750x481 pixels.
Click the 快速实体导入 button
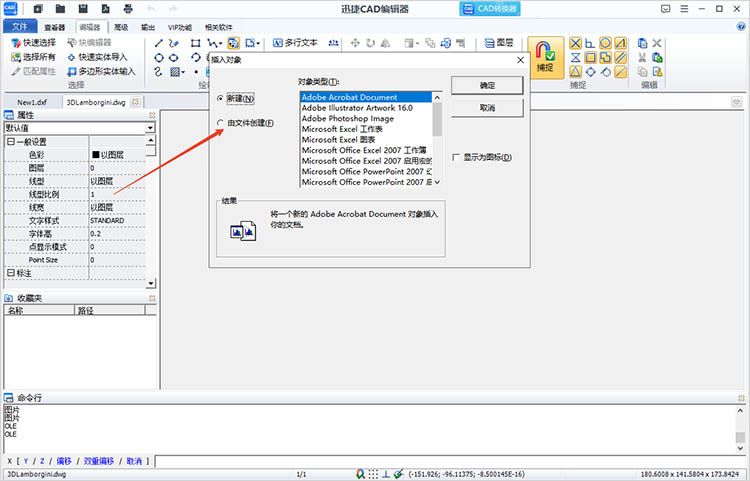[98, 57]
